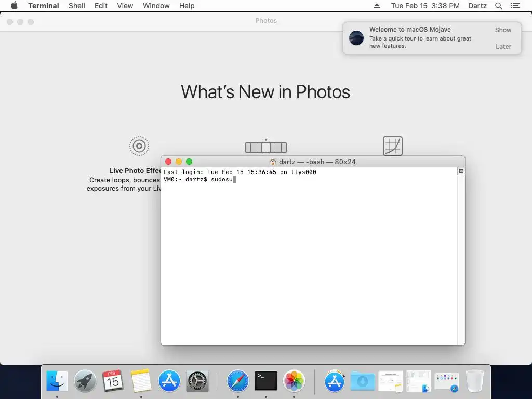Screen dimensions: 532x399
Task: Click the date and time in menu bar
Action: [425, 6]
